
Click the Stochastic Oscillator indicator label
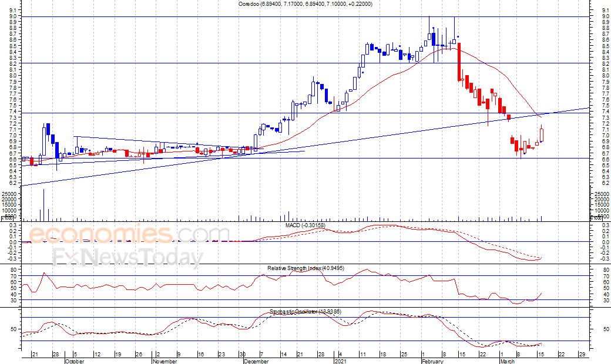click(x=305, y=311)
